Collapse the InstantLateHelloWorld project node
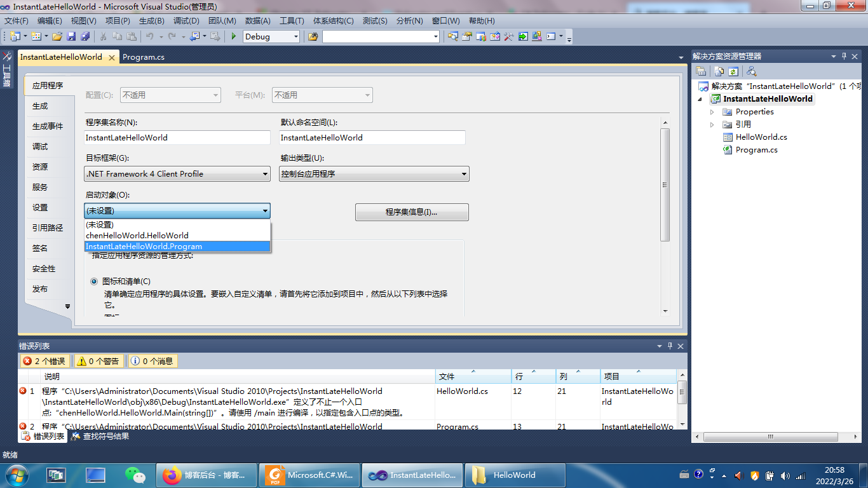Image resolution: width=868 pixels, height=488 pixels. pyautogui.click(x=700, y=99)
